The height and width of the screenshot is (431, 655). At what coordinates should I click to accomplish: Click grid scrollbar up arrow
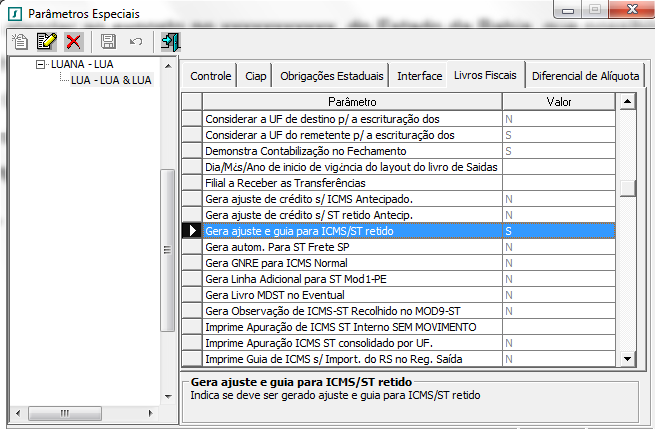coord(627,101)
